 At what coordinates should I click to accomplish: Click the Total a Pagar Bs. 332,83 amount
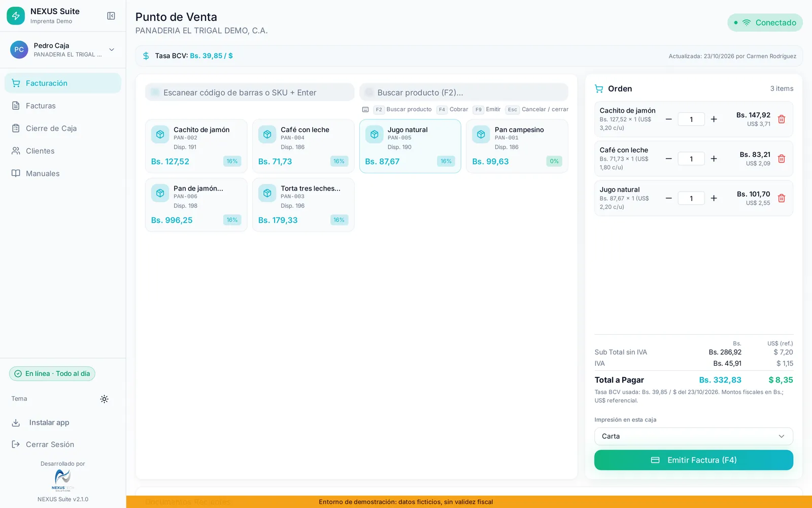720,380
